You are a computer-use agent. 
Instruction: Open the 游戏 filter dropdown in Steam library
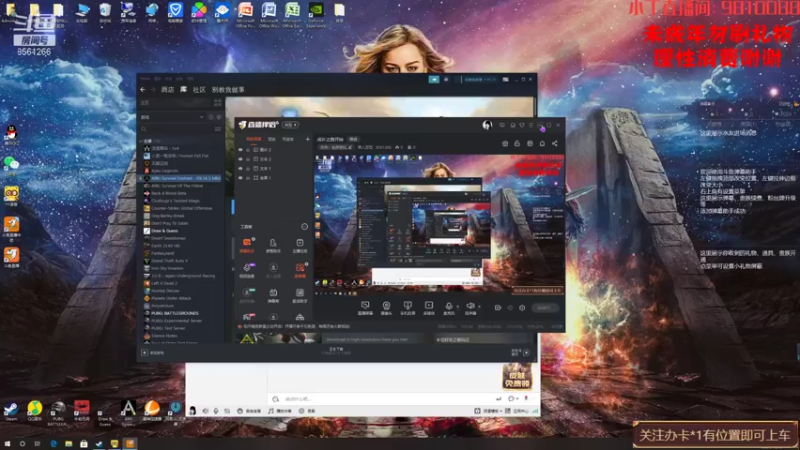click(172, 117)
